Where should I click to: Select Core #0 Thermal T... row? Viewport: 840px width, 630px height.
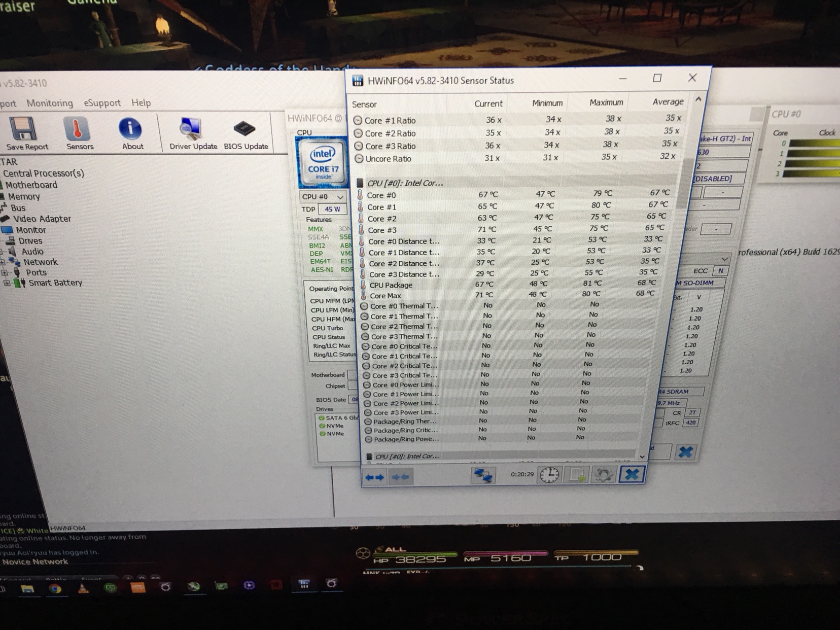[x=508, y=306]
